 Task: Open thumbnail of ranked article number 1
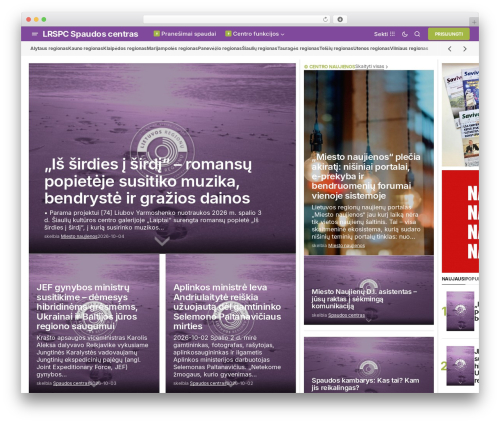(x=460, y=311)
